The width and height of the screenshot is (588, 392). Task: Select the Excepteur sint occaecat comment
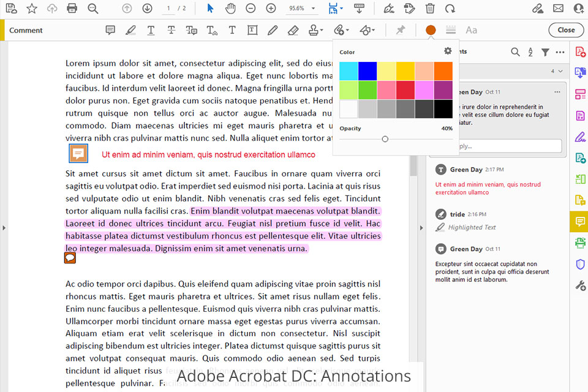pos(499,263)
